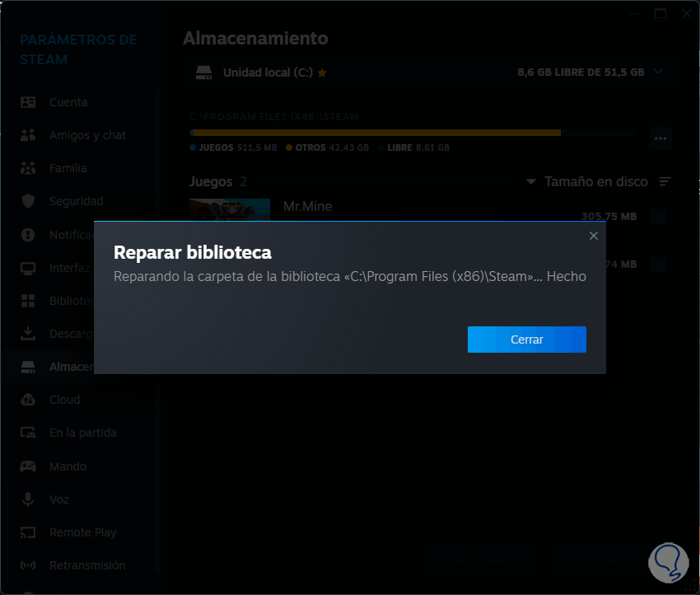Click the Seguridad shield icon
700x595 pixels.
[28, 201]
